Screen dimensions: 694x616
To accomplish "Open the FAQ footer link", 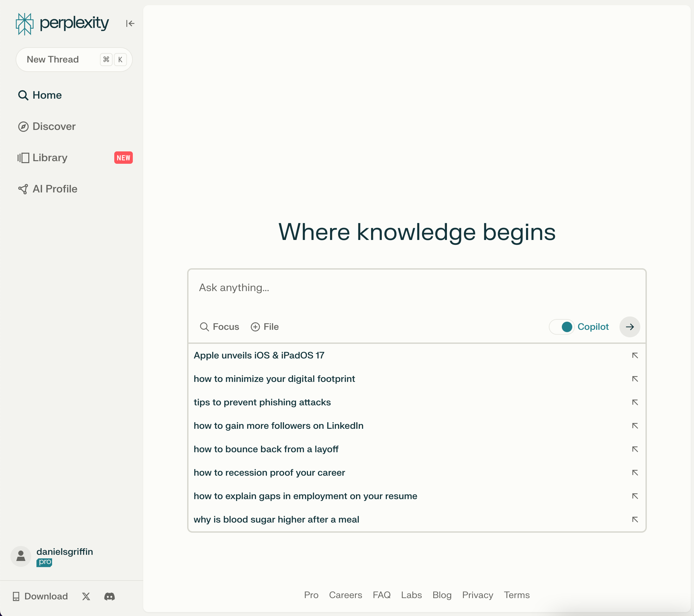I will tap(382, 595).
